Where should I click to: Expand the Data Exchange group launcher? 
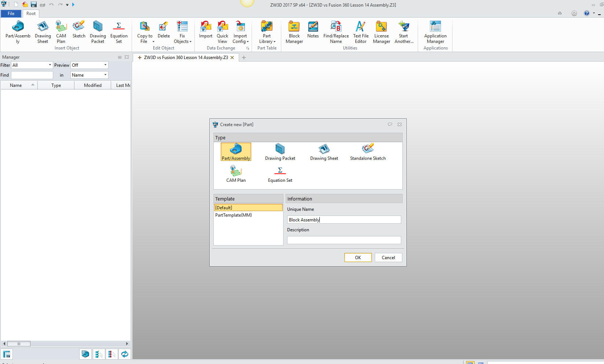[x=248, y=48]
